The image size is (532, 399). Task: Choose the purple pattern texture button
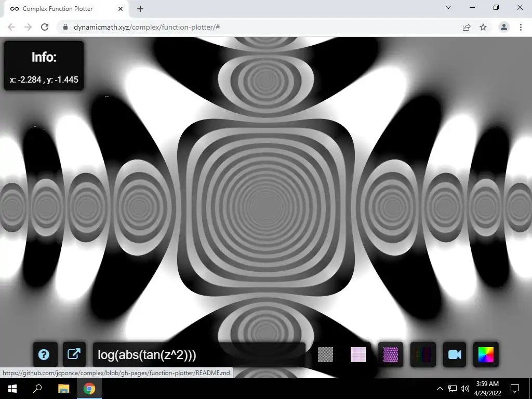(x=391, y=354)
